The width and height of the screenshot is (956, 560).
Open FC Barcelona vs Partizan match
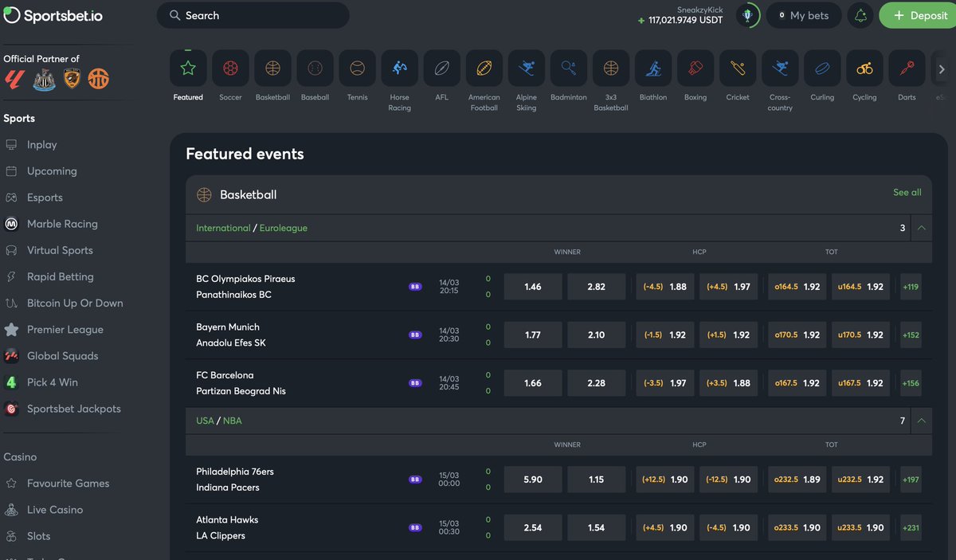pos(241,383)
